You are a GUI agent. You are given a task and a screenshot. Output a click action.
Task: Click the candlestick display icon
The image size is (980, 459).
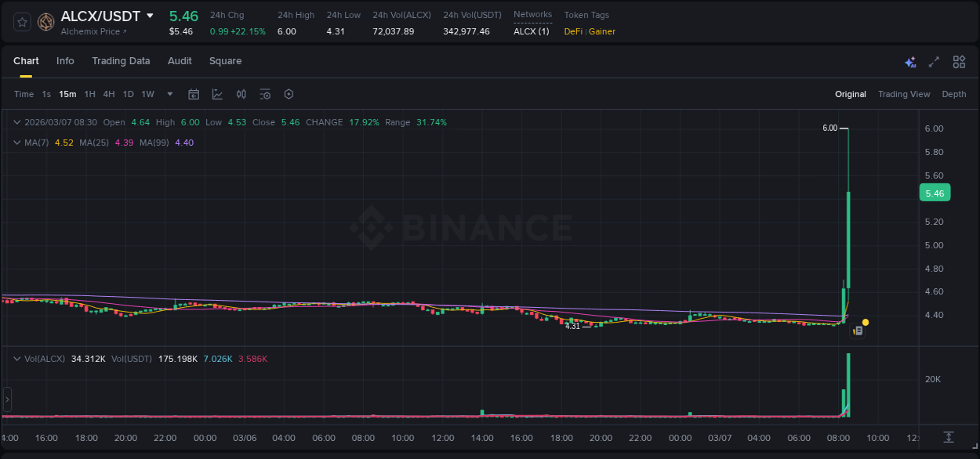tap(241, 94)
